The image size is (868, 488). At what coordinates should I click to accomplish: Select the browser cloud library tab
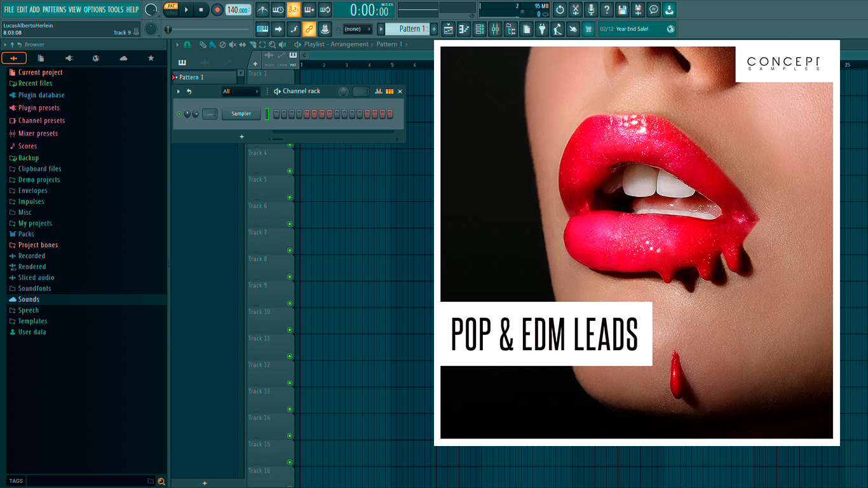pos(123,58)
